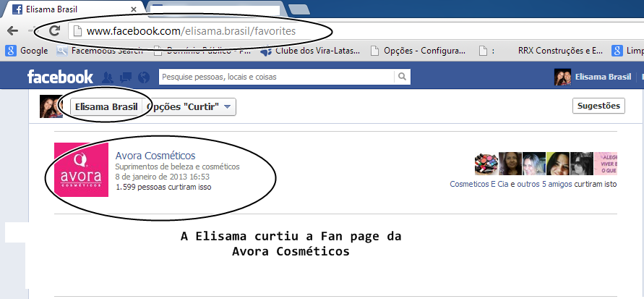Viewport: 644px width, 299px height.
Task: Click the Avora Cosméticos logo thumbnail
Action: [x=82, y=169]
